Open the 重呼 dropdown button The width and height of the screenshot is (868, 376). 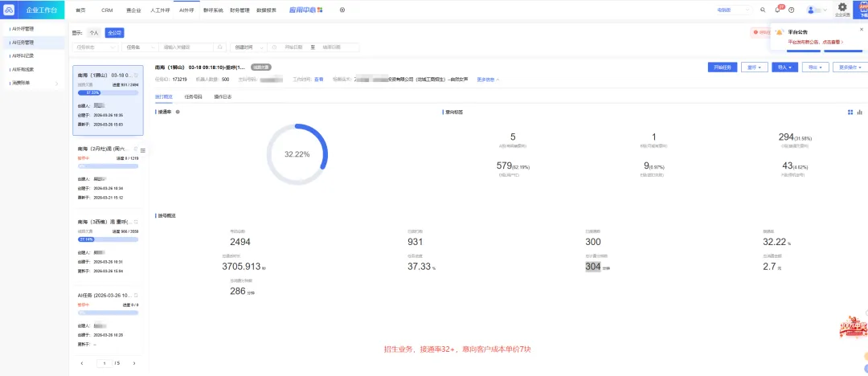[754, 67]
